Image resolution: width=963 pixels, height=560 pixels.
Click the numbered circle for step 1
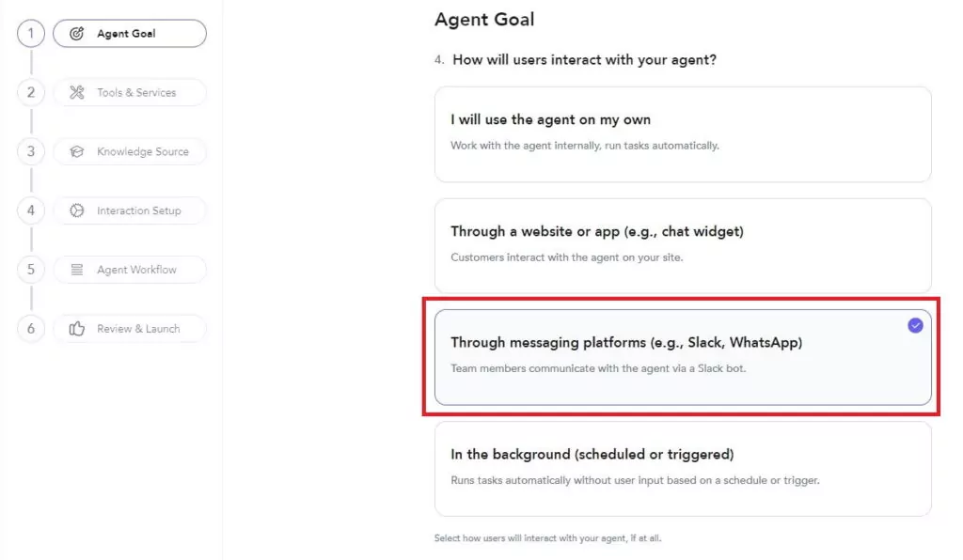coord(30,33)
